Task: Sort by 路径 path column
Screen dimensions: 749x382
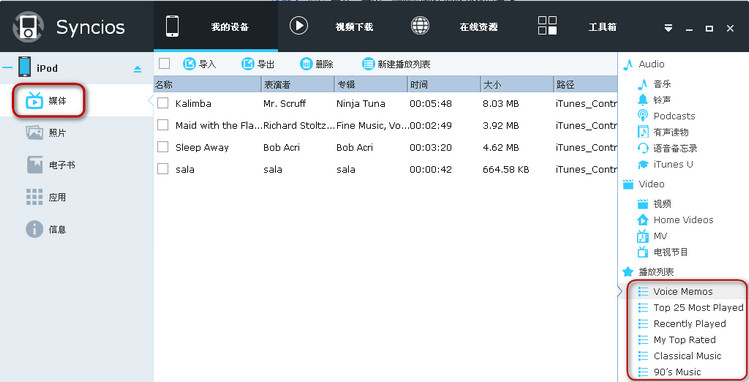Action: 586,85
